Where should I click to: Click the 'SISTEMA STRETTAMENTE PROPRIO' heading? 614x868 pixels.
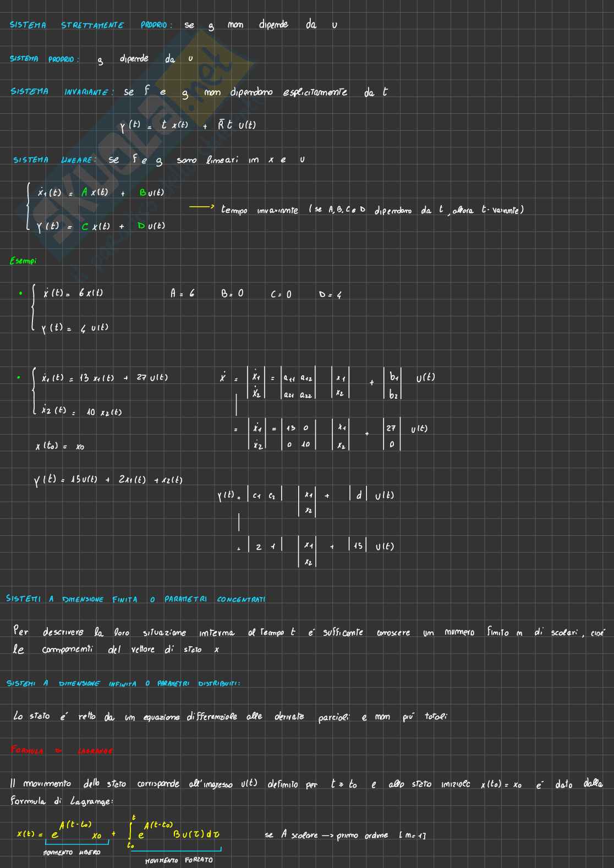pyautogui.click(x=91, y=25)
